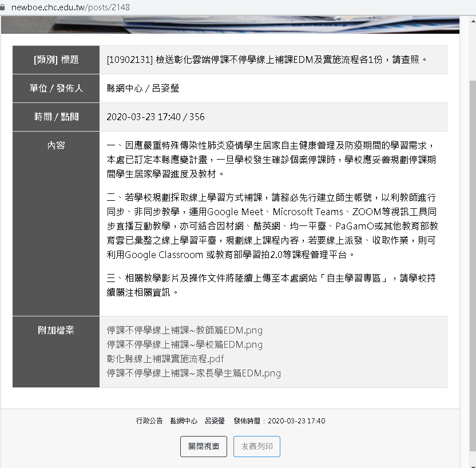Click the footer 發佈時間：2020-03-23 17:40

click(x=280, y=421)
